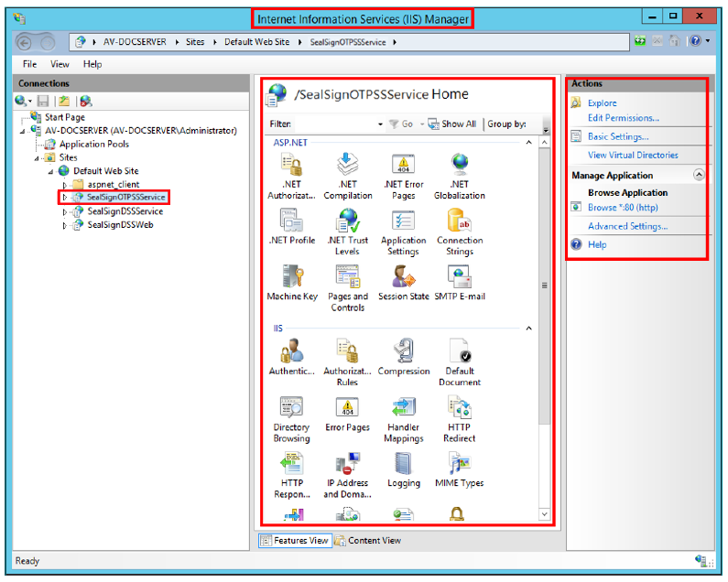Open the Machine Key feature icon
The image size is (728, 582).
click(x=292, y=276)
